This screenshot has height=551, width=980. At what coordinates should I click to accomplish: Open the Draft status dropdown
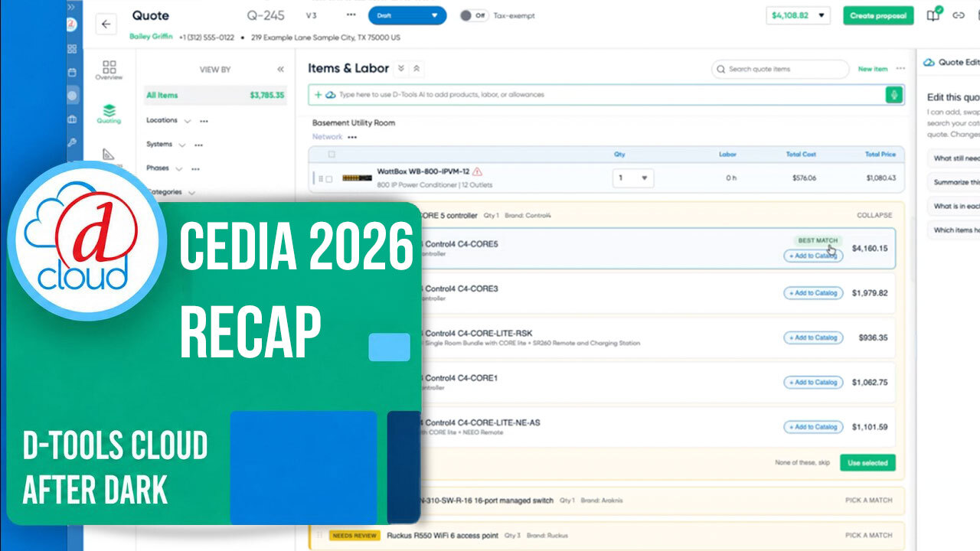click(x=407, y=15)
